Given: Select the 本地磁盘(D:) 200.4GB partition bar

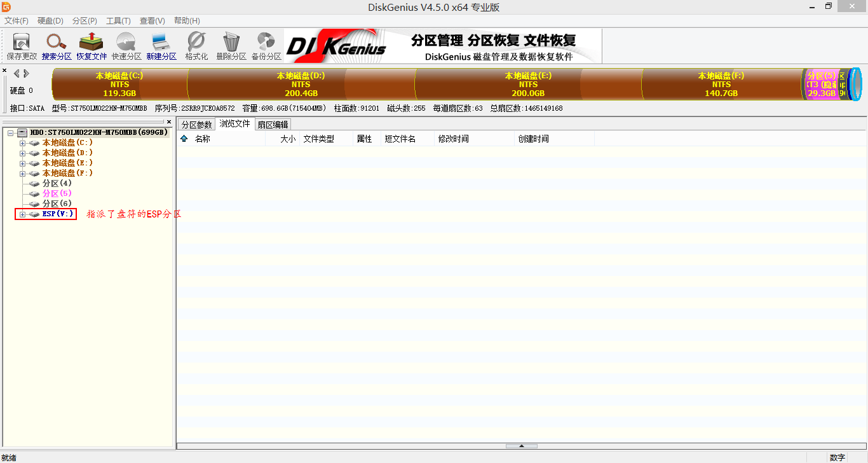Looking at the screenshot, I should point(301,84).
